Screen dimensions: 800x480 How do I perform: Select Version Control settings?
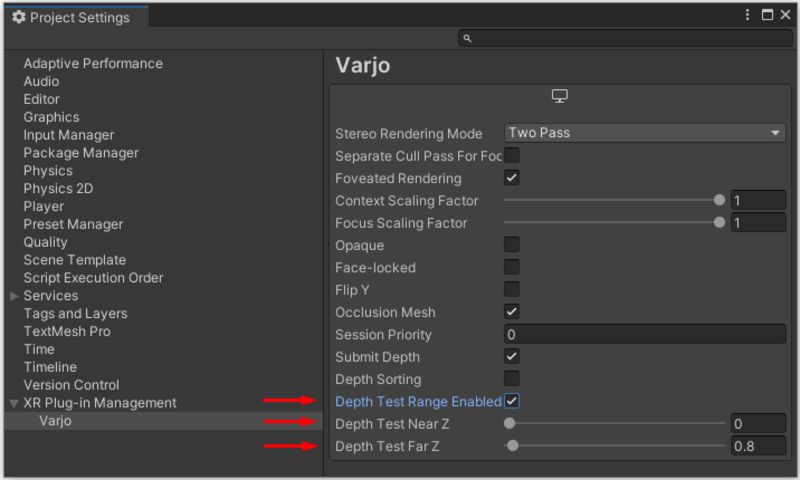(x=71, y=385)
